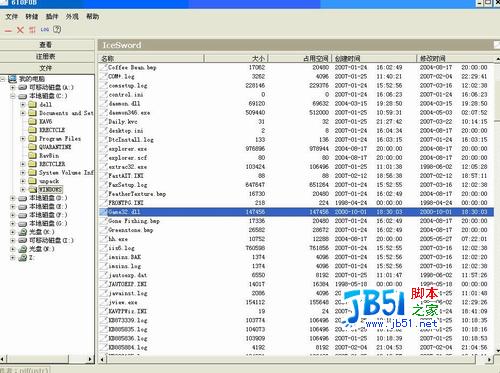The width and height of the screenshot is (500, 373).
Task: Click the folder icon beside QUARANTINE
Action: click(32, 147)
